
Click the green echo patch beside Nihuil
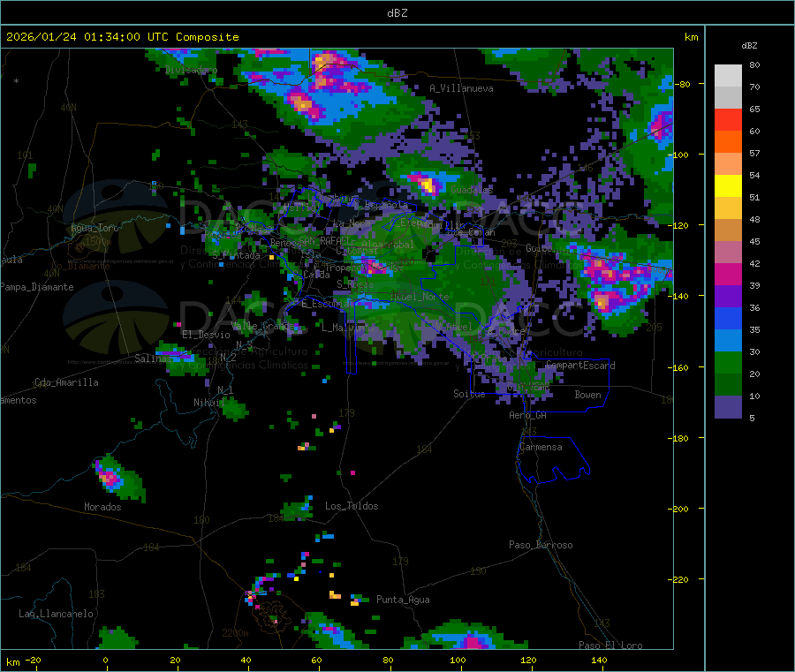tap(234, 409)
